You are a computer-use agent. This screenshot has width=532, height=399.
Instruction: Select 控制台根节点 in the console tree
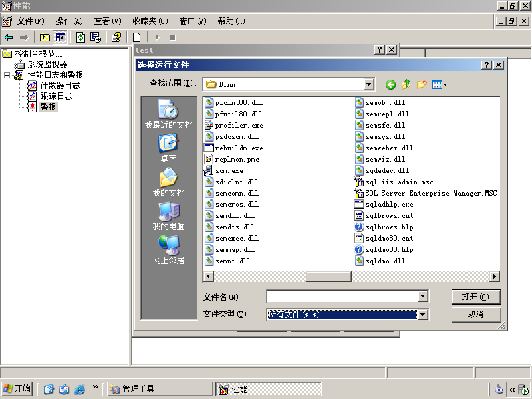pyautogui.click(x=39, y=54)
